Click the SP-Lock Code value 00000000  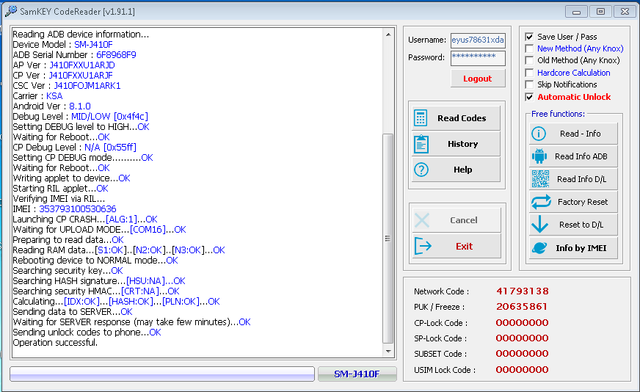click(522, 338)
